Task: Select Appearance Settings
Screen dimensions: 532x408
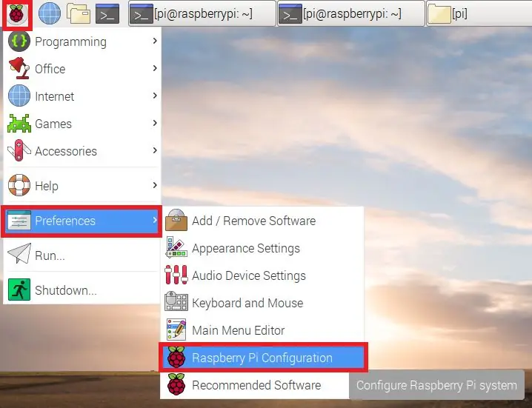Action: pos(262,248)
